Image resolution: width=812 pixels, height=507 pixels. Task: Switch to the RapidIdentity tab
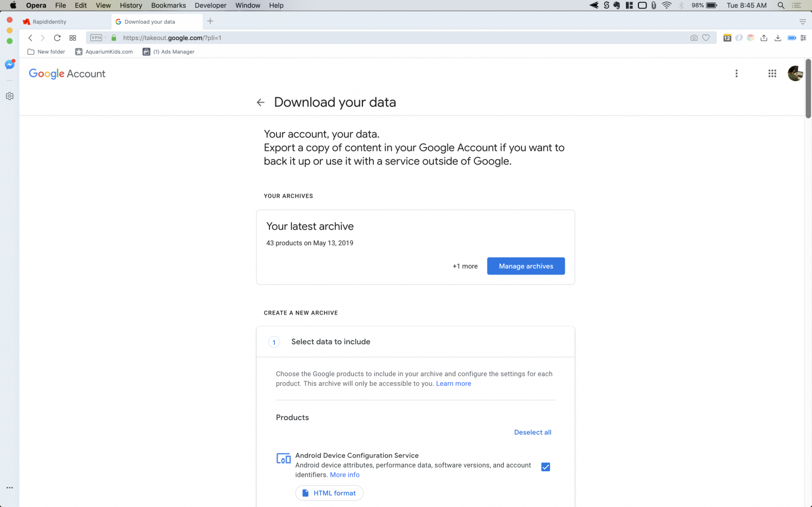(49, 22)
